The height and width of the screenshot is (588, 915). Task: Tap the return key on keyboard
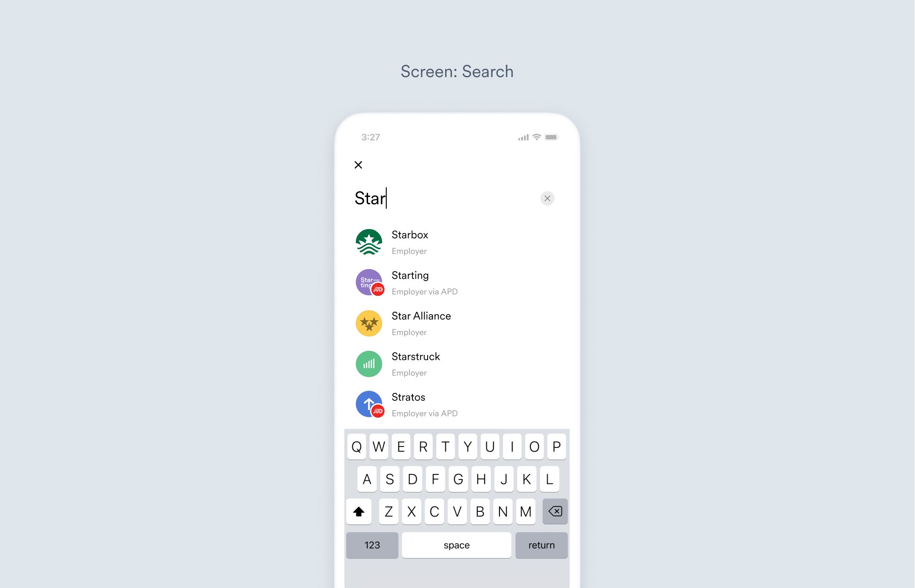[541, 545]
